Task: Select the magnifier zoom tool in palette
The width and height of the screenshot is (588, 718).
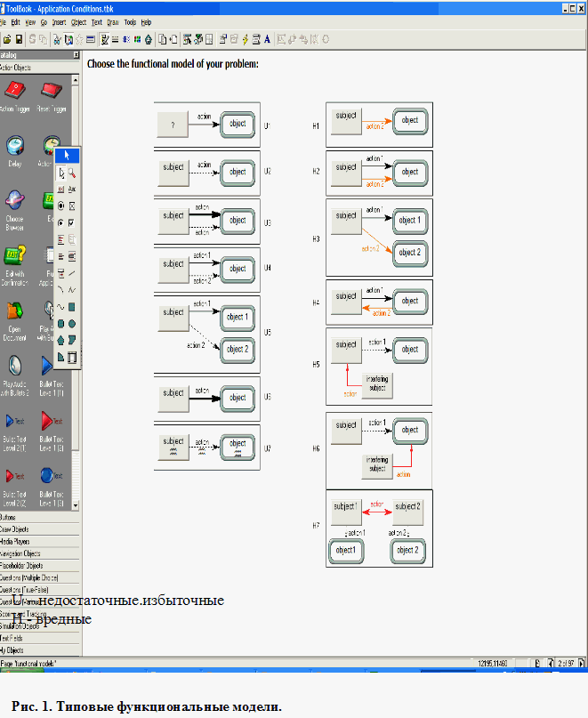Action: click(x=72, y=173)
